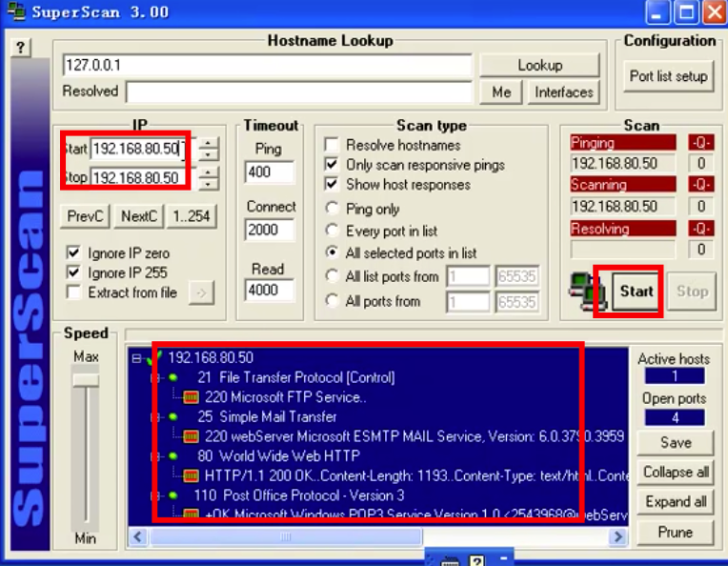Image resolution: width=728 pixels, height=566 pixels.
Task: Click green dot for port 80 HTTP
Action: click(172, 456)
